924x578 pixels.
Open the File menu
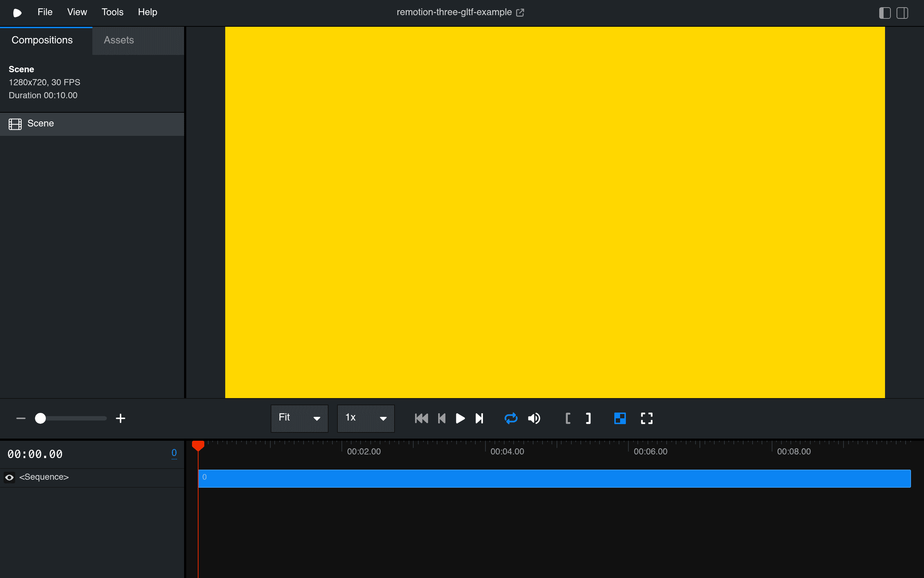pyautogui.click(x=45, y=12)
